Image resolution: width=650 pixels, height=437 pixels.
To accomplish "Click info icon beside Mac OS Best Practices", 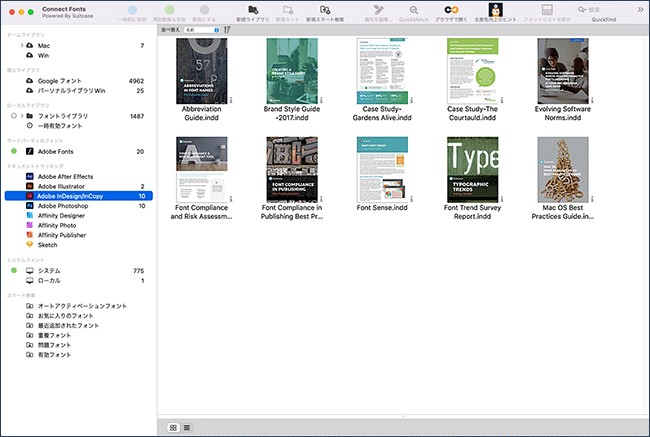I will (x=592, y=199).
